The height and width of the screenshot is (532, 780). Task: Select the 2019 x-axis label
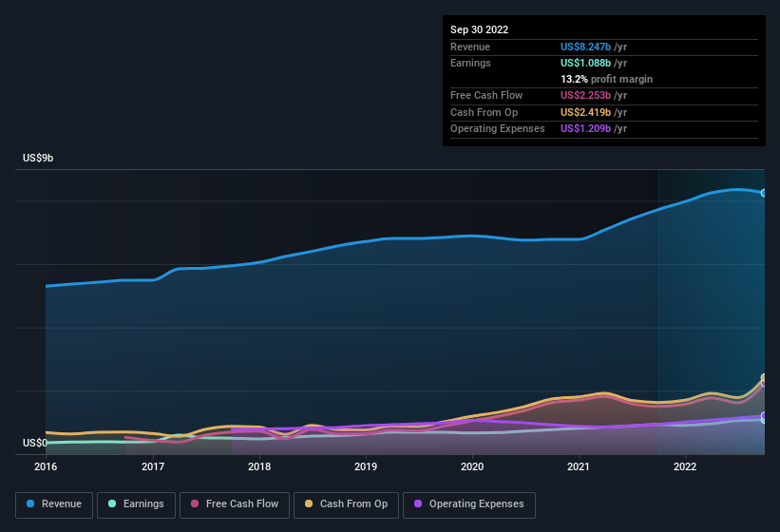[x=366, y=466]
